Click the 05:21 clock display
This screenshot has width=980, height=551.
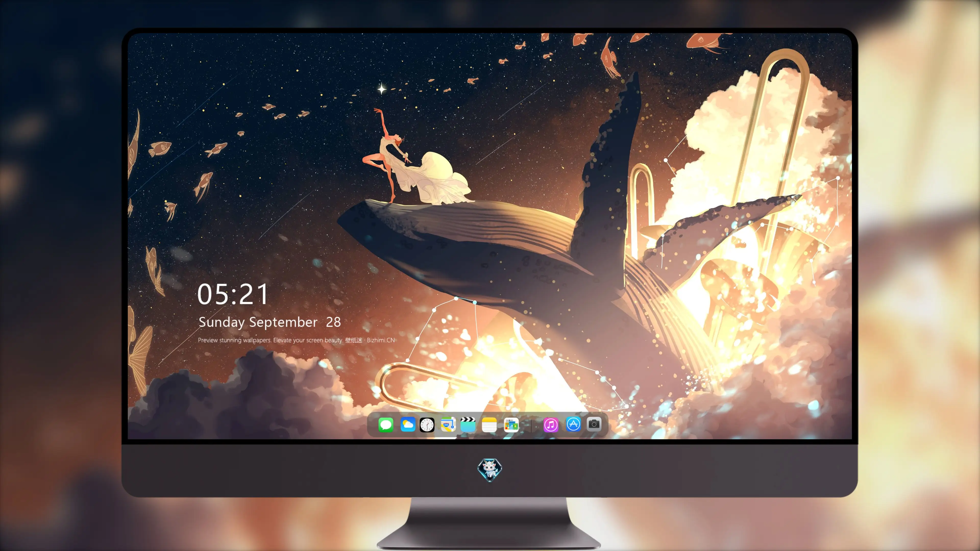pos(233,294)
